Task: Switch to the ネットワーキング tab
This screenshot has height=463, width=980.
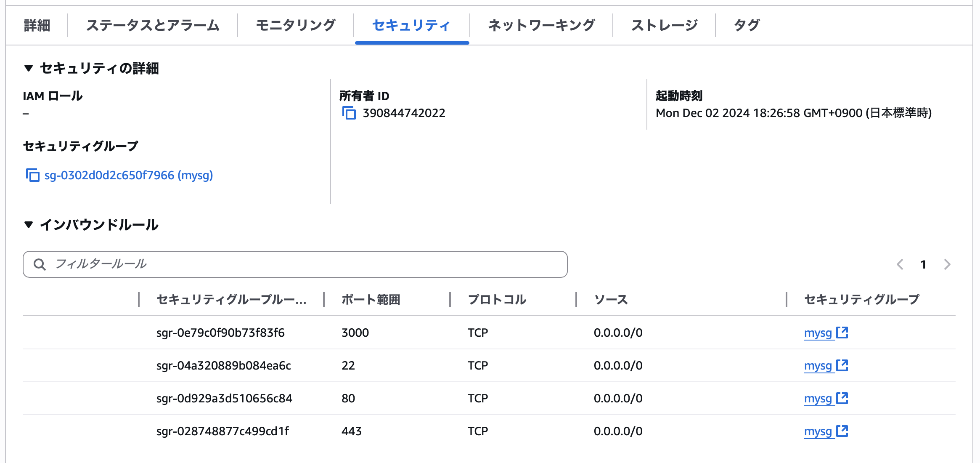Action: point(541,25)
